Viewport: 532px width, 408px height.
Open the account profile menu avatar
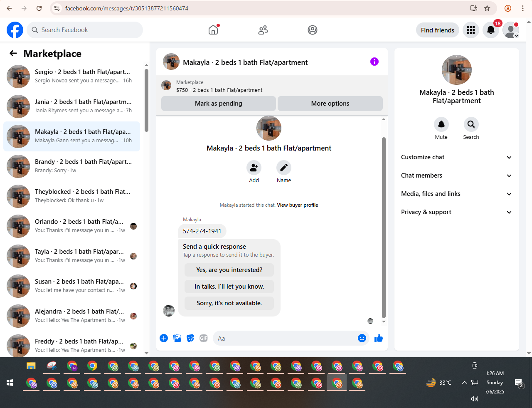tap(511, 30)
